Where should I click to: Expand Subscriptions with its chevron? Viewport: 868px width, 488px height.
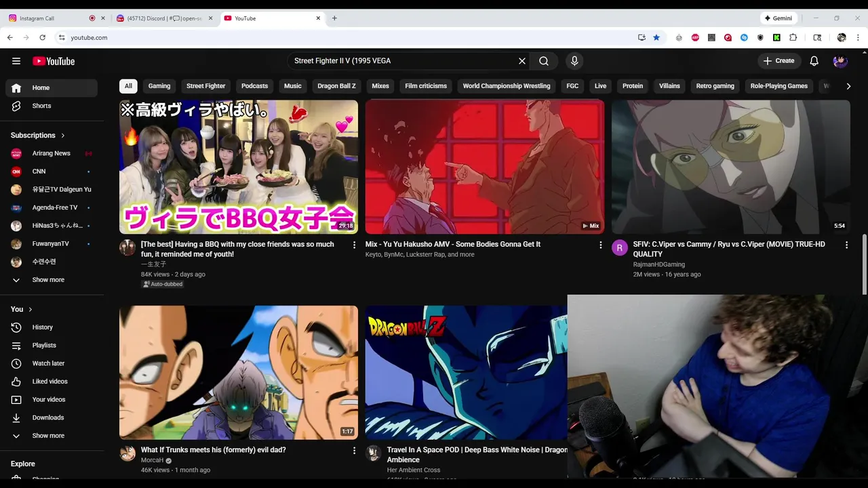(x=63, y=136)
